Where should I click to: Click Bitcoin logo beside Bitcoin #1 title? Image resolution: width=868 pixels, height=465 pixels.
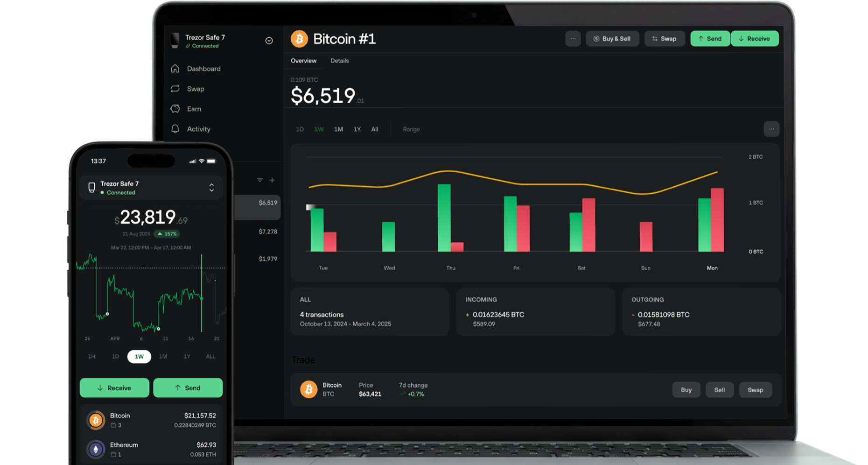click(300, 39)
